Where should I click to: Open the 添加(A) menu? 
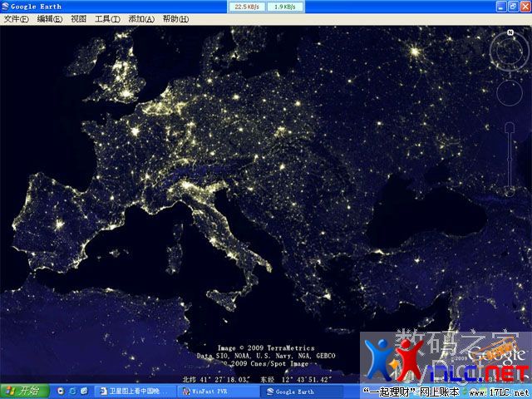141,19
